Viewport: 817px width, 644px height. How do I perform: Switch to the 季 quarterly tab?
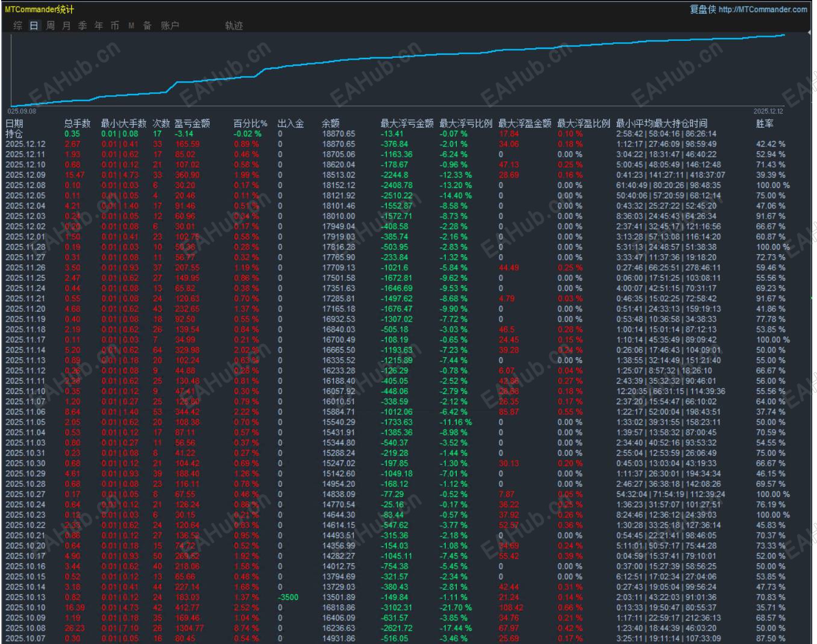[x=83, y=25]
